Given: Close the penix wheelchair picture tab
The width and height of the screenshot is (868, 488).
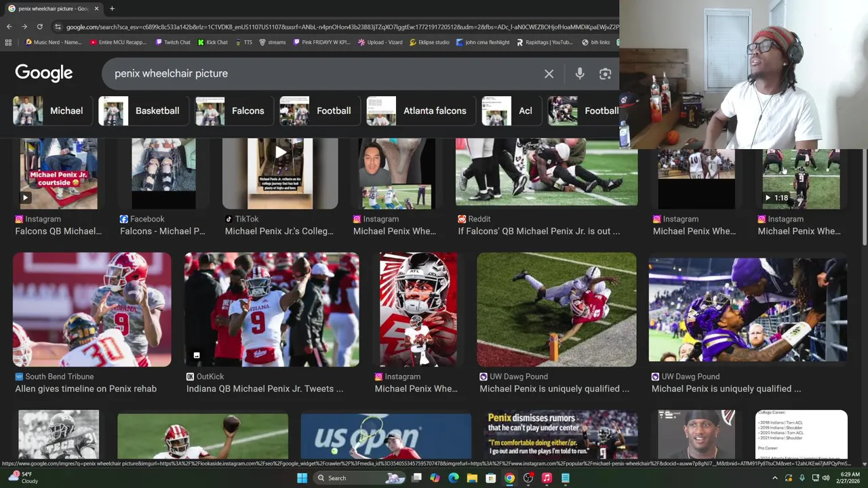Looking at the screenshot, I should (96, 8).
